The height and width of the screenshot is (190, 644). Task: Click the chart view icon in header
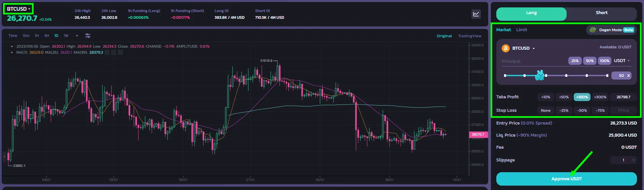(x=476, y=14)
